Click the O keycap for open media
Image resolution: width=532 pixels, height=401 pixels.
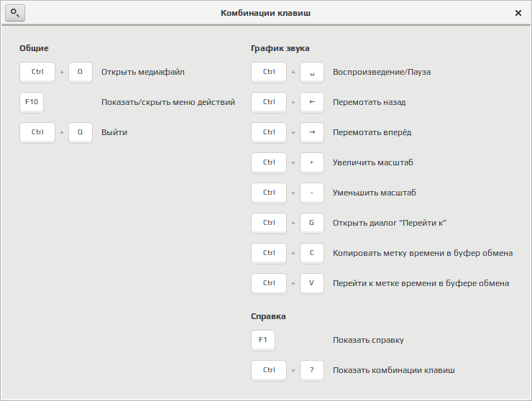pyautogui.click(x=81, y=73)
